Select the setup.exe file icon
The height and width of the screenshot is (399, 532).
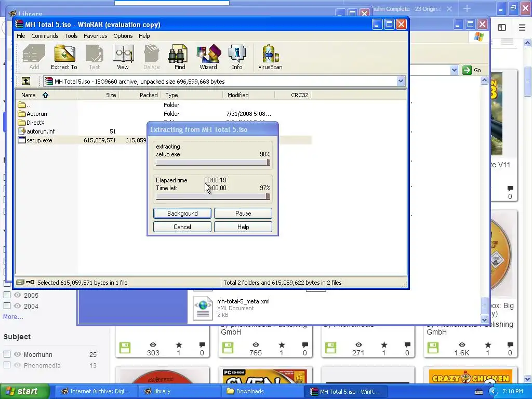(x=22, y=140)
